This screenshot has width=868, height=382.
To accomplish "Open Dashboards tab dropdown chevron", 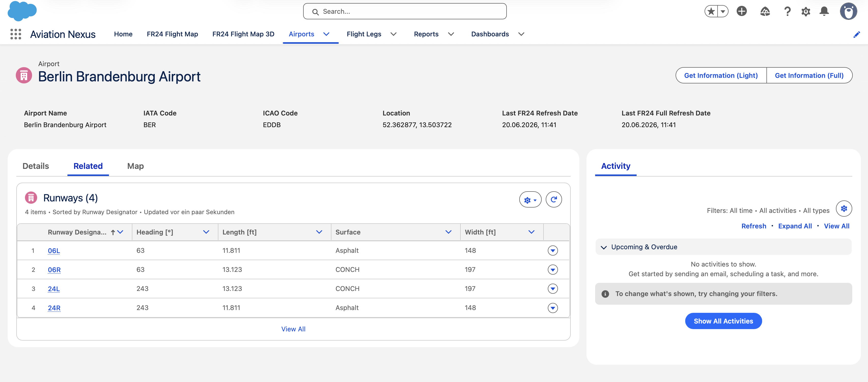I will (x=521, y=34).
